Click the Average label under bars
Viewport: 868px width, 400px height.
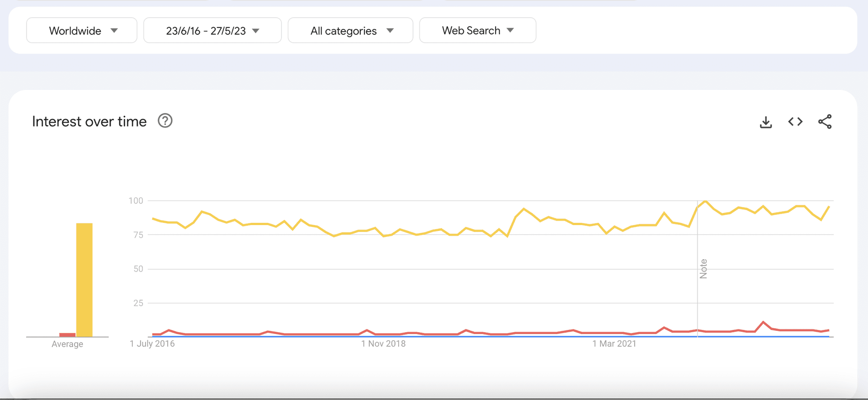click(67, 344)
